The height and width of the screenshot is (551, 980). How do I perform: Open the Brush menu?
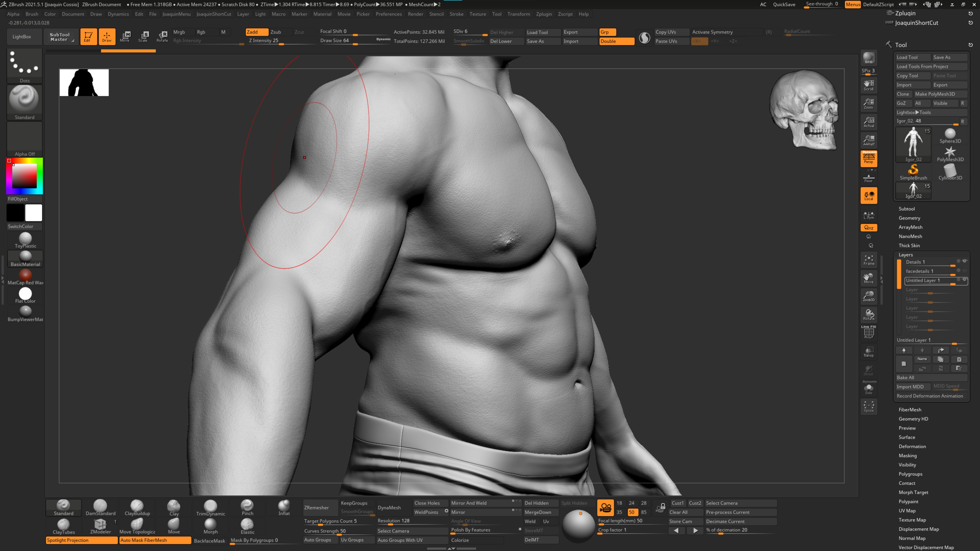pos(32,14)
